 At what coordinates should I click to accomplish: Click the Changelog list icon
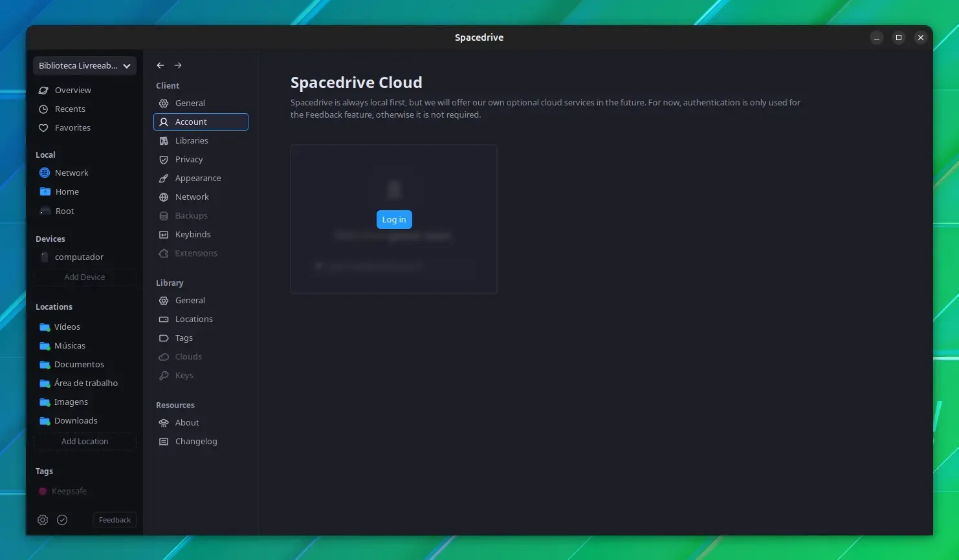tap(164, 442)
